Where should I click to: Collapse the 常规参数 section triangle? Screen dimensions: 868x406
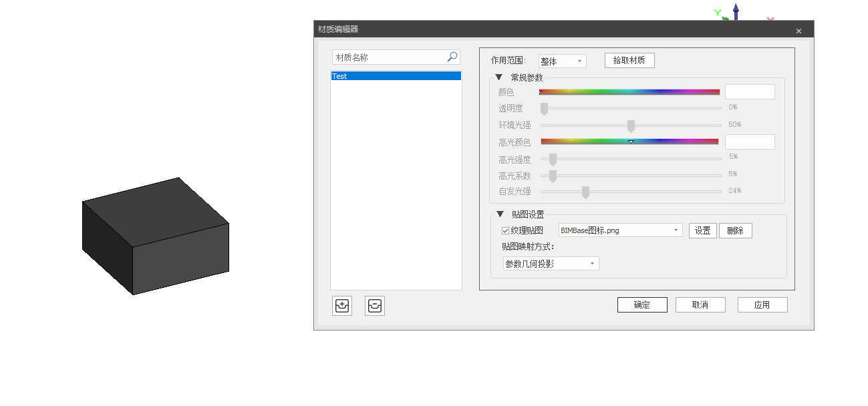[498, 77]
